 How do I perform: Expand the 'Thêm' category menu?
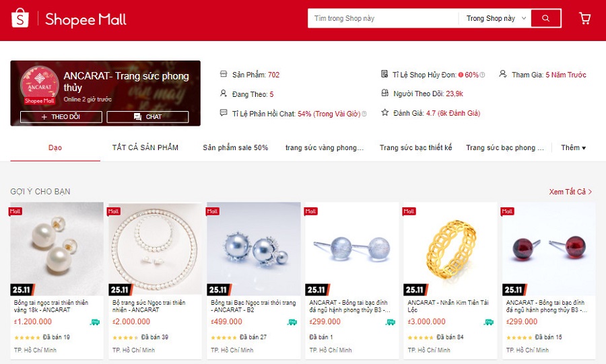[x=573, y=147]
